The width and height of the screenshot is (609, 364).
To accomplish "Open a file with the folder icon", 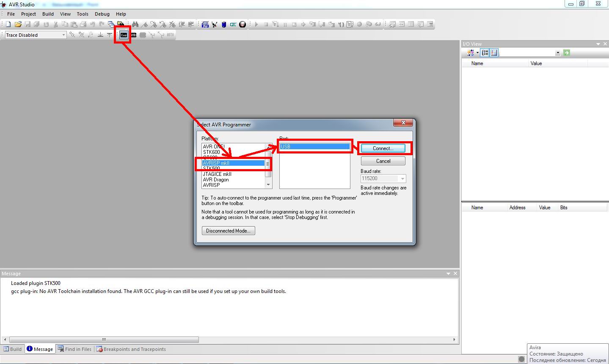I will coord(18,25).
